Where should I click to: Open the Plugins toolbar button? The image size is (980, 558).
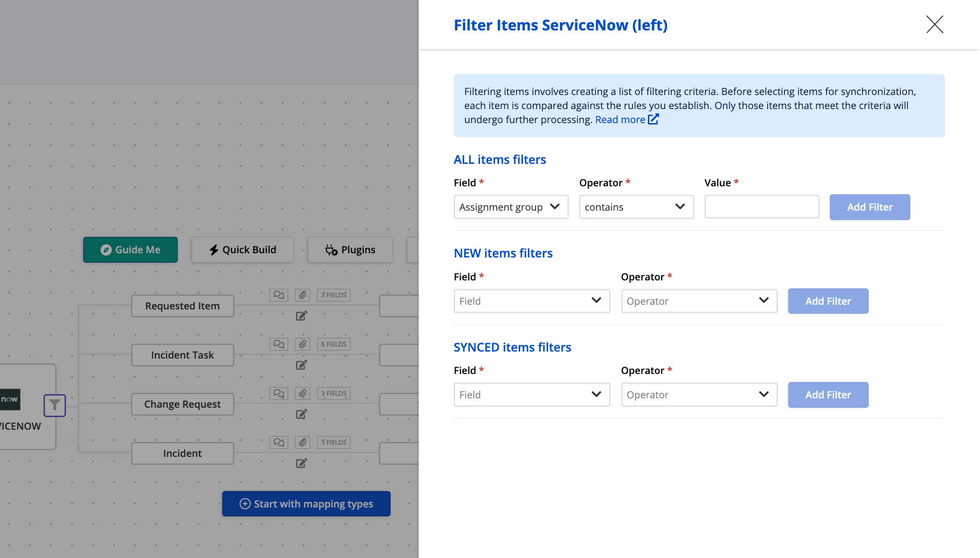pyautogui.click(x=350, y=250)
